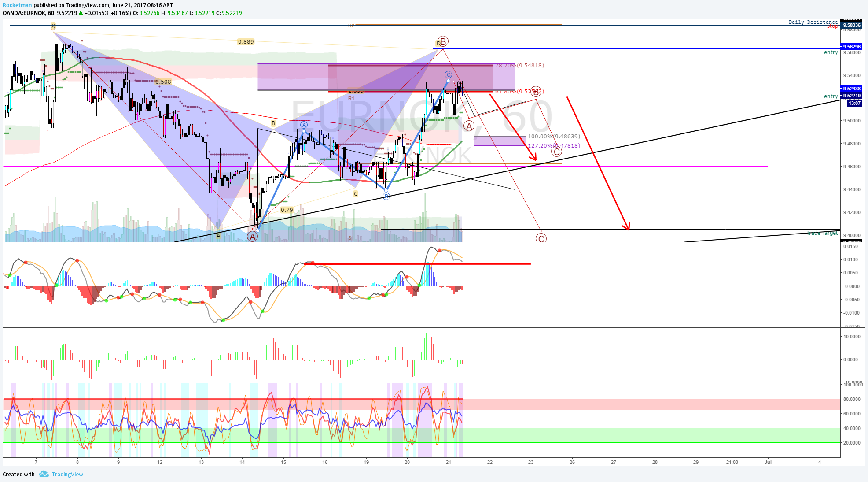Viewport: 868px width, 482px height.
Task: Click the blue 9.56296 price label
Action: [851, 47]
